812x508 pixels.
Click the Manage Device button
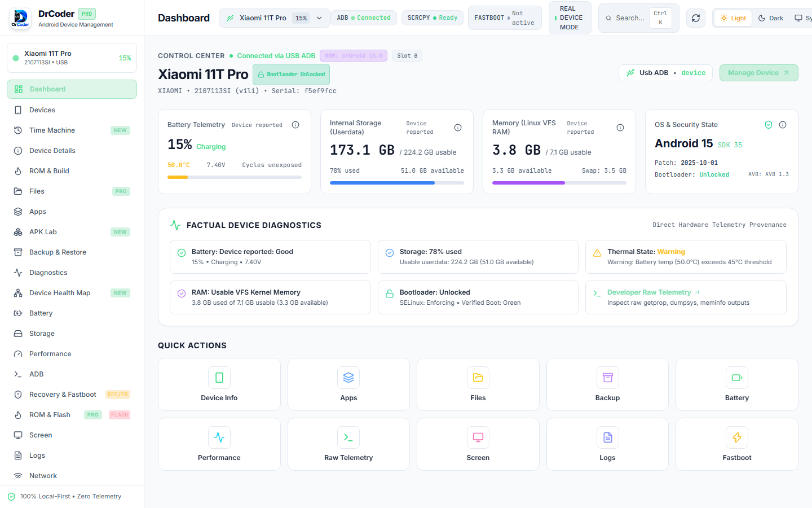pos(758,73)
